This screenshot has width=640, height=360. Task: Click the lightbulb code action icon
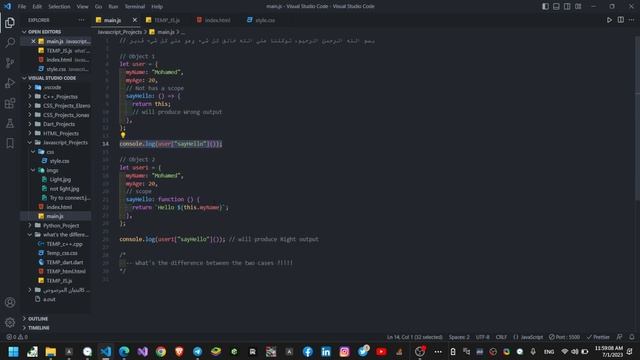click(x=123, y=135)
